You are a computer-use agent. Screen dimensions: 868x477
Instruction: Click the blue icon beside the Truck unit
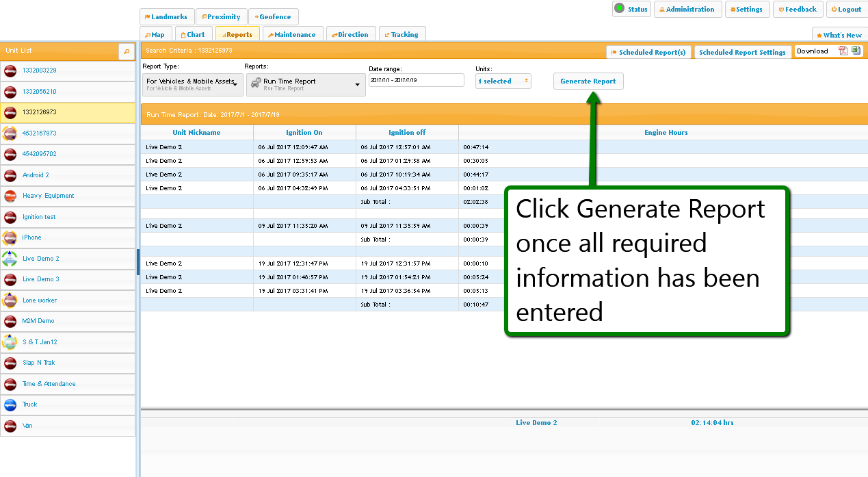click(x=10, y=404)
